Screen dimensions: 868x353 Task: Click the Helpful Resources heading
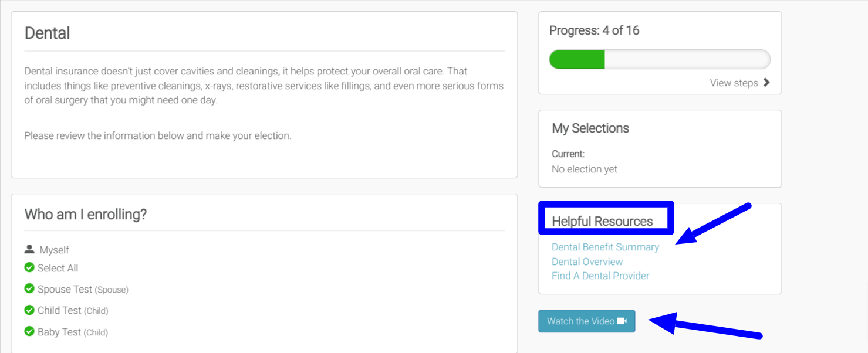pos(602,222)
